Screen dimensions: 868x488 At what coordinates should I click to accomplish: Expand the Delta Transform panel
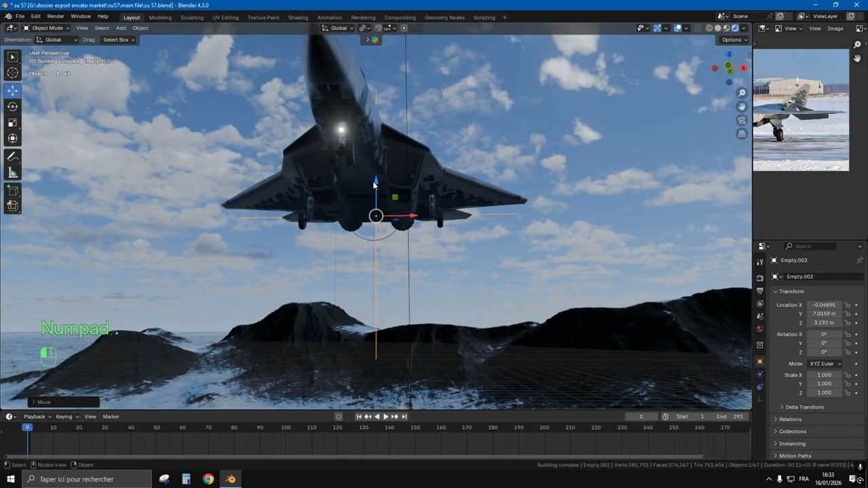[804, 407]
